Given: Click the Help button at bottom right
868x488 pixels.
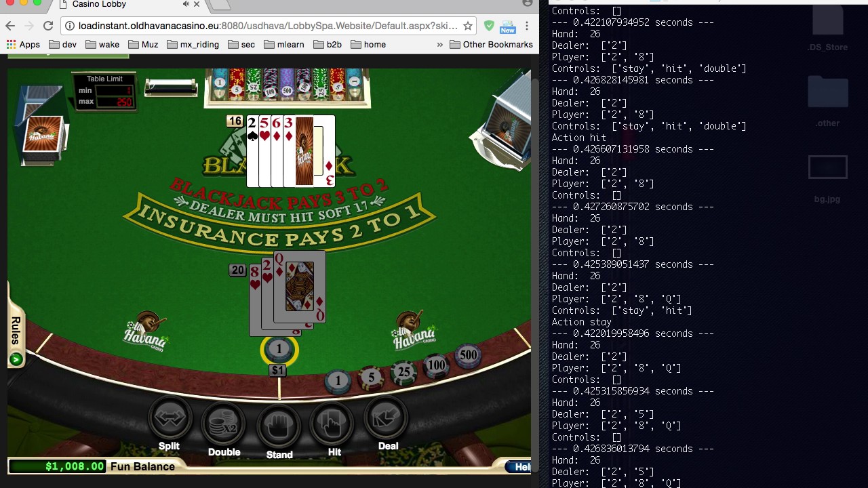Looking at the screenshot, I should pos(519,466).
